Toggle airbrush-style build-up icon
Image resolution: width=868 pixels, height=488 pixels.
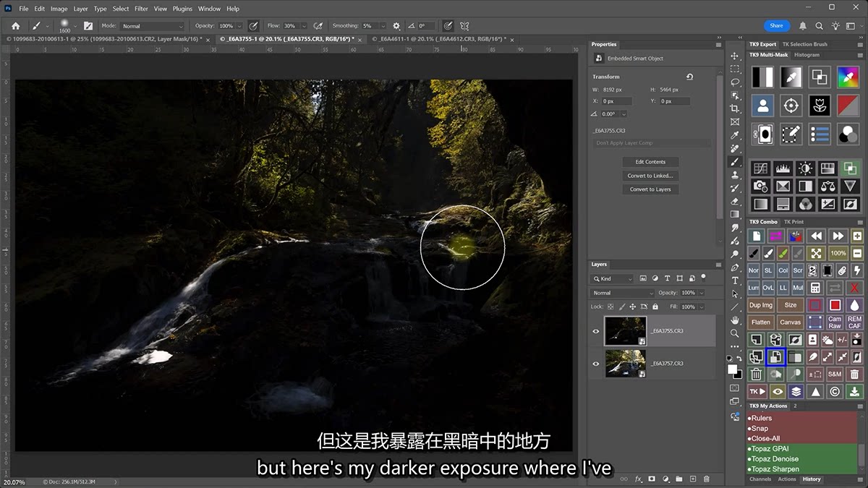pyautogui.click(x=318, y=26)
